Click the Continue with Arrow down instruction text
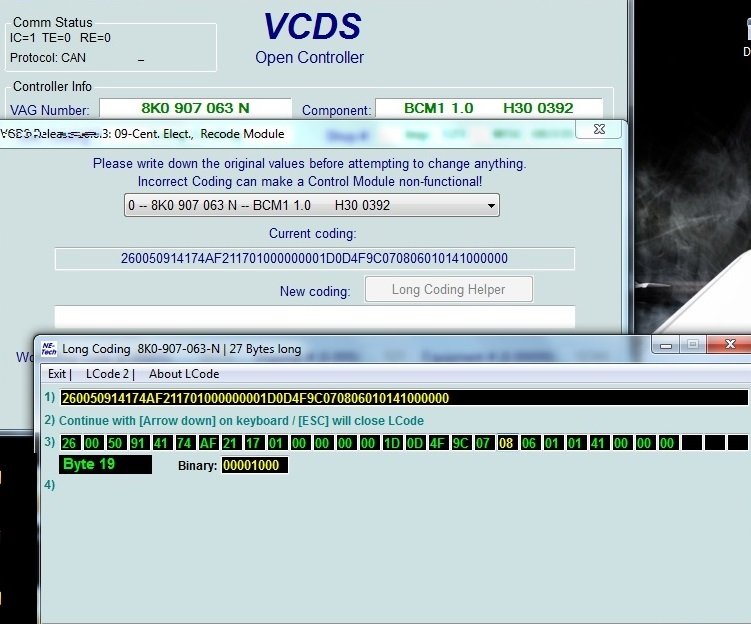The width and height of the screenshot is (751, 624). click(241, 420)
